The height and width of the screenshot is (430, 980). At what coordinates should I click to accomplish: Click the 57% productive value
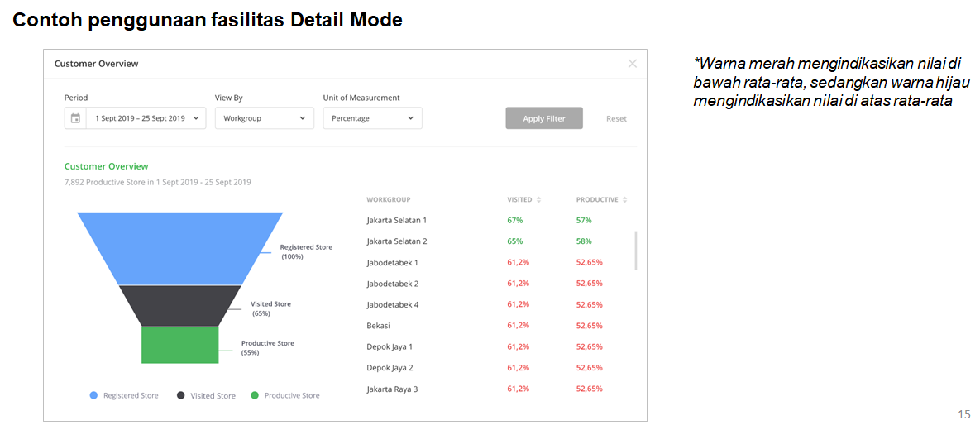[584, 220]
